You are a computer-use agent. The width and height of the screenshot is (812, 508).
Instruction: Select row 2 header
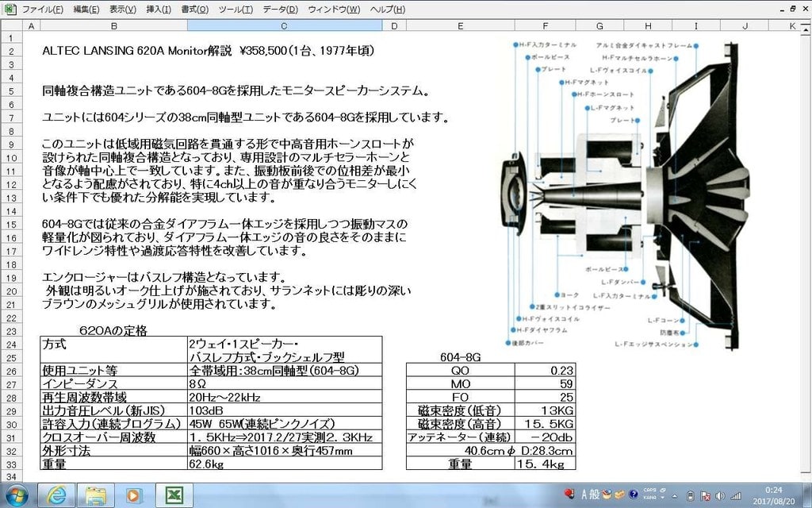point(11,52)
